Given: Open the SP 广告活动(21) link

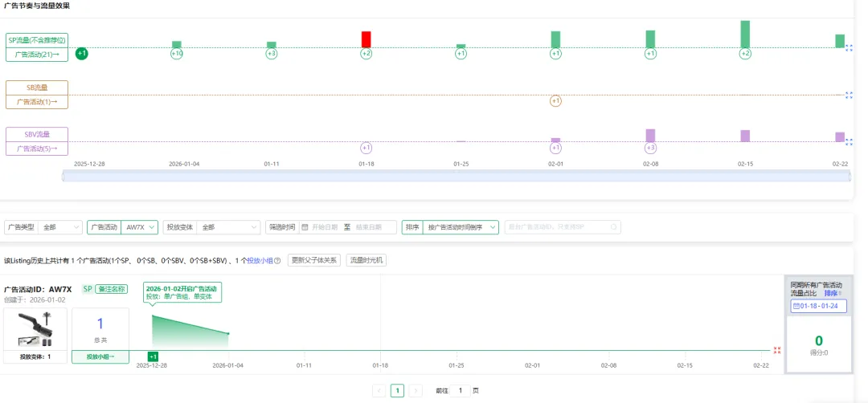Looking at the screenshot, I should 37,55.
